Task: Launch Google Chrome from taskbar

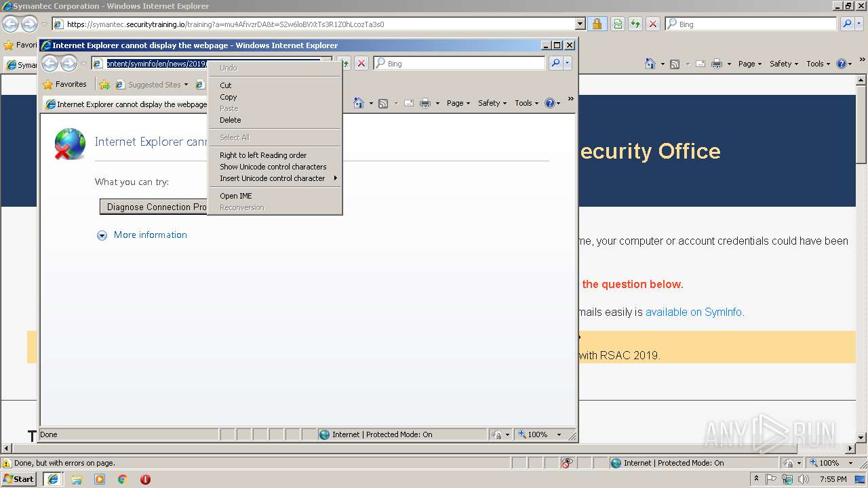Action: tap(123, 479)
